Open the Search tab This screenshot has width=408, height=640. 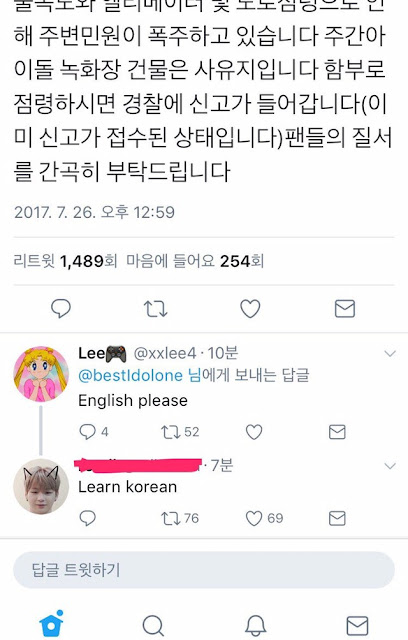[x=153, y=625]
